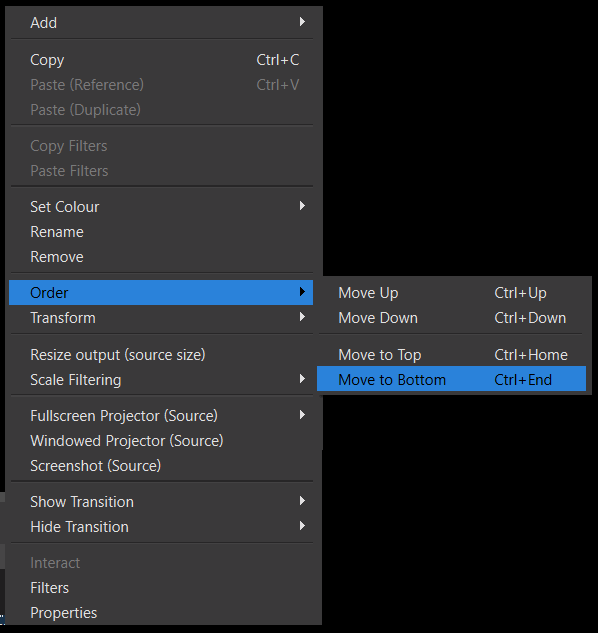Screen dimensions: 598x633
Task: Expand Scale Filtering options
Action: 161,380
